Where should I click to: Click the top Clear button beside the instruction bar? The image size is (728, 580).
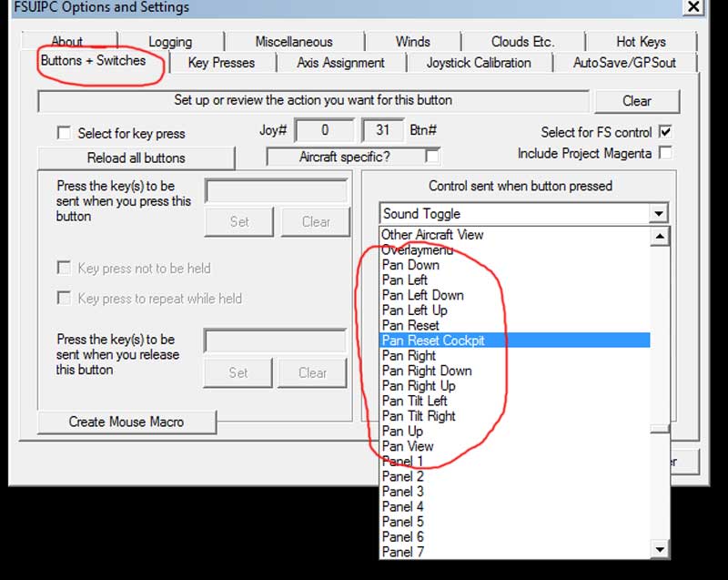tap(637, 101)
